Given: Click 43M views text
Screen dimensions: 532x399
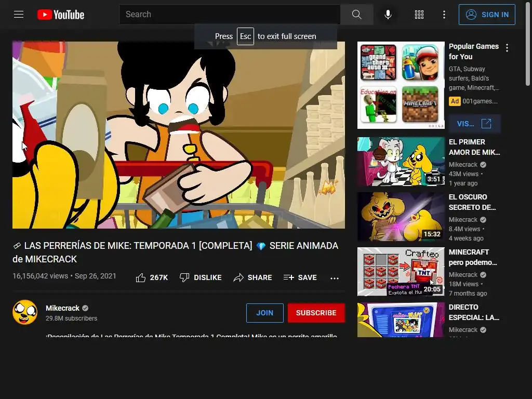Looking at the screenshot, I should click(x=463, y=174).
